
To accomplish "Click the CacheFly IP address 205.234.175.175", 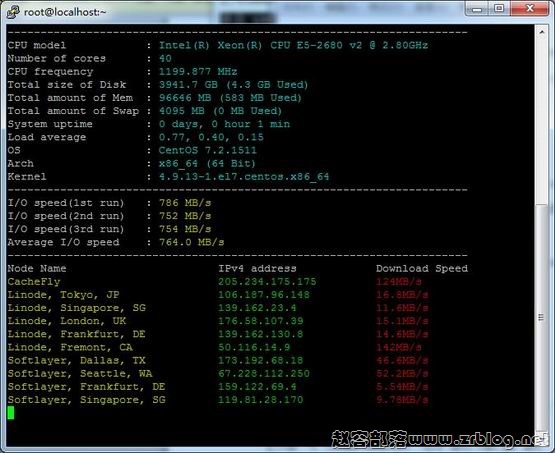I will coord(267,282).
